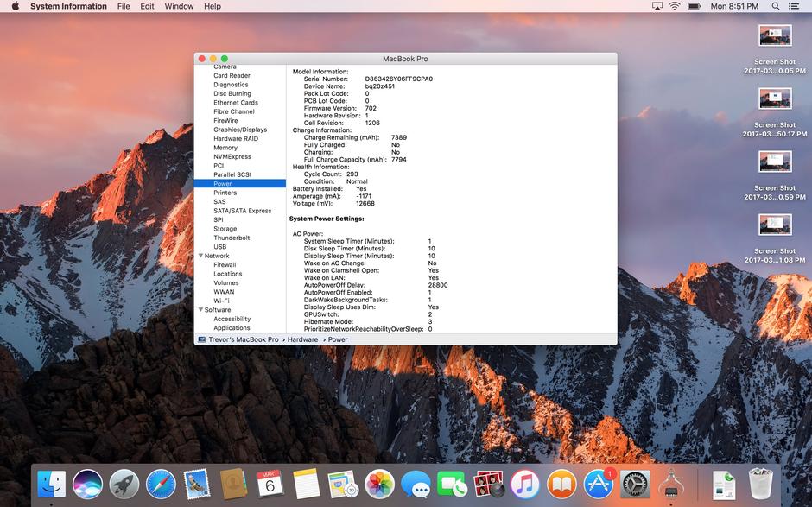
Task: Open Messages from the Dock
Action: 416,485
